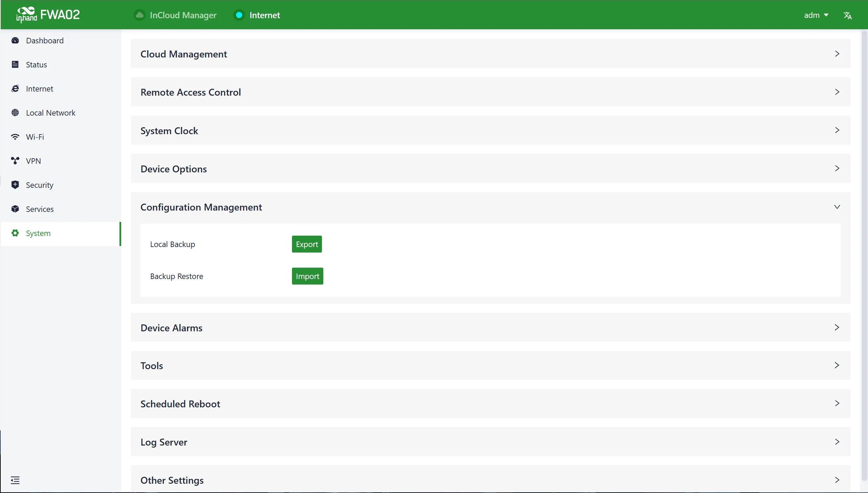This screenshot has width=868, height=493.
Task: Collapse the sidebar menu icon
Action: click(15, 480)
